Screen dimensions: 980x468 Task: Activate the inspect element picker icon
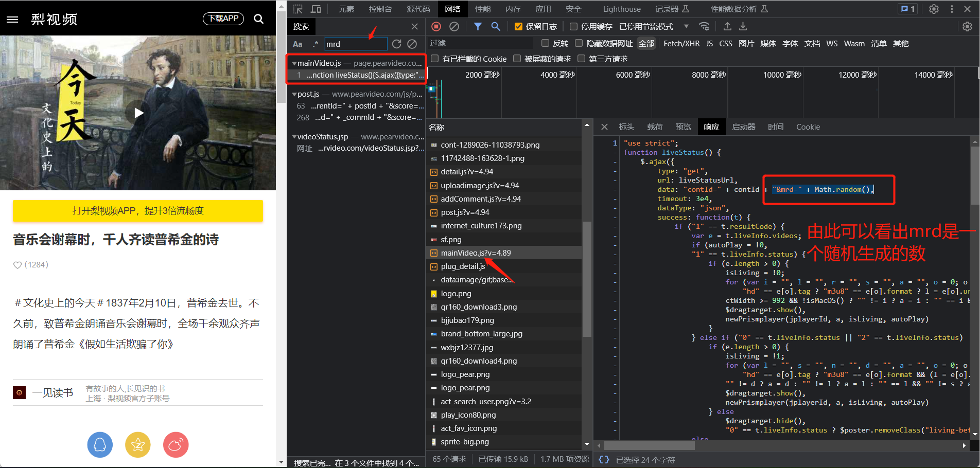[297, 9]
